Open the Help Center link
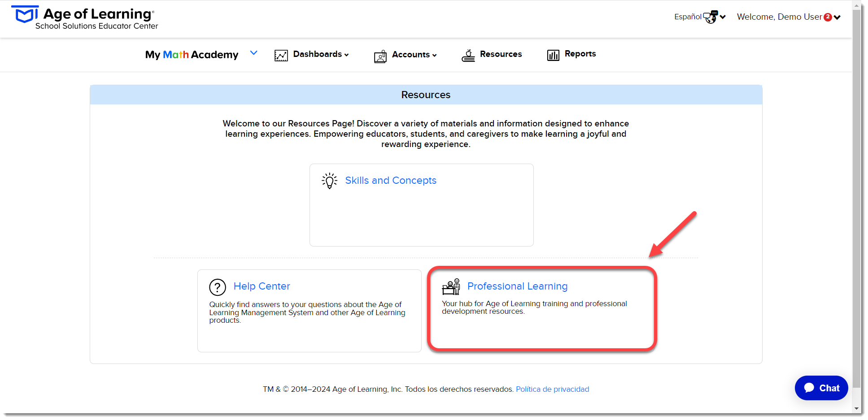The image size is (868, 420). (262, 286)
